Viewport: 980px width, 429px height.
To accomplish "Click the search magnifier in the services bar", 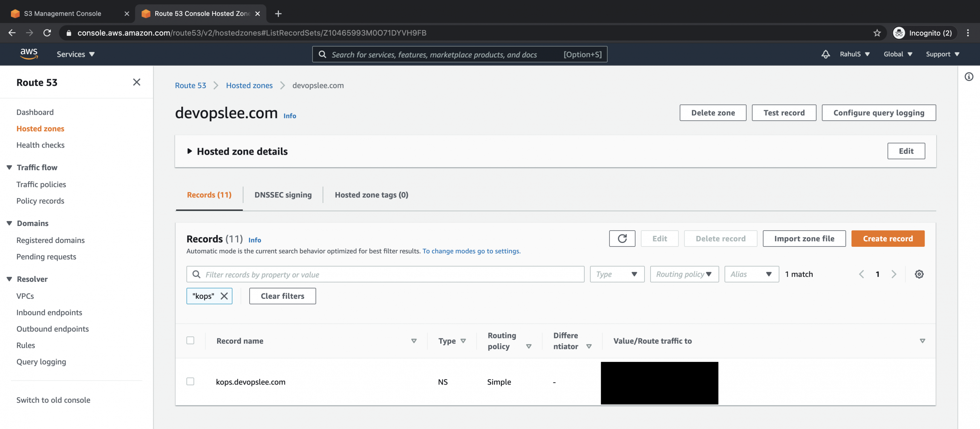I will click(x=322, y=54).
